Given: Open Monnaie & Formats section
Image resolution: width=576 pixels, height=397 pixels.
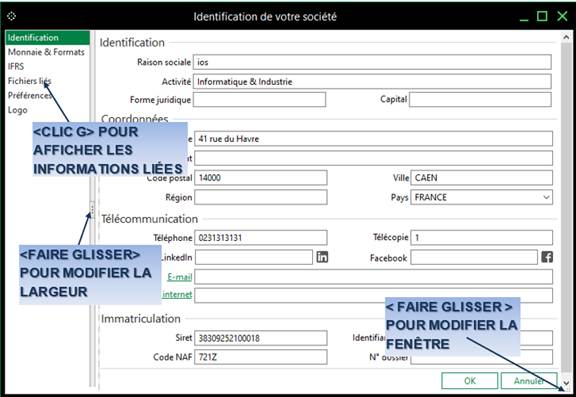Looking at the screenshot, I should pyautogui.click(x=46, y=52).
